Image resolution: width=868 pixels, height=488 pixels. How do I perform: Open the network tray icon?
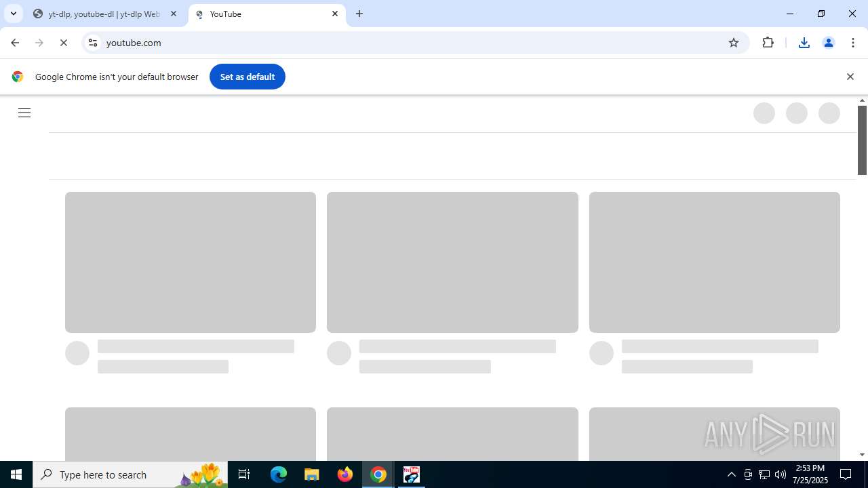[764, 474]
